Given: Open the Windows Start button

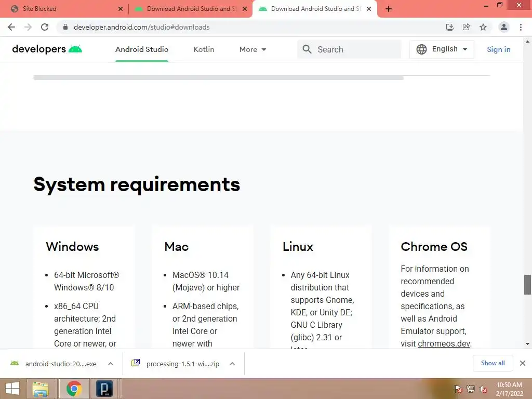Looking at the screenshot, I should pos(12,389).
